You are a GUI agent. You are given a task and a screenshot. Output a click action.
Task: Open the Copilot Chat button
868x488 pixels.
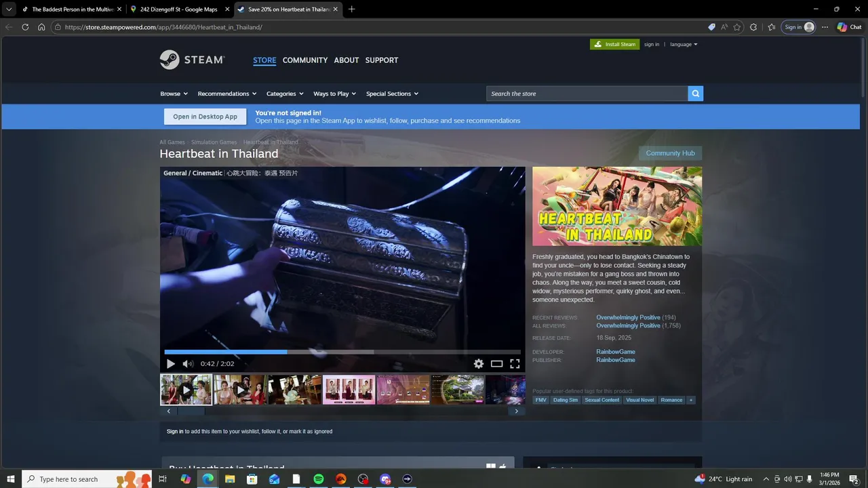(849, 27)
